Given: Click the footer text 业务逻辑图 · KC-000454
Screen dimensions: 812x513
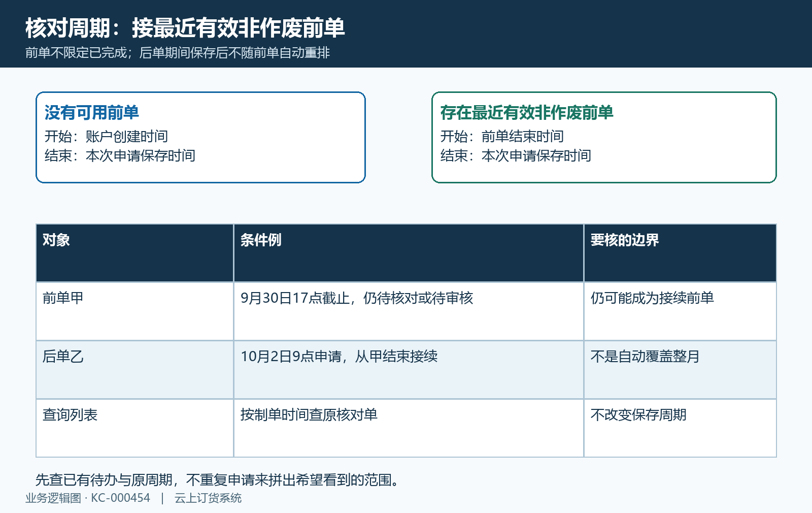Looking at the screenshot, I should tap(88, 498).
